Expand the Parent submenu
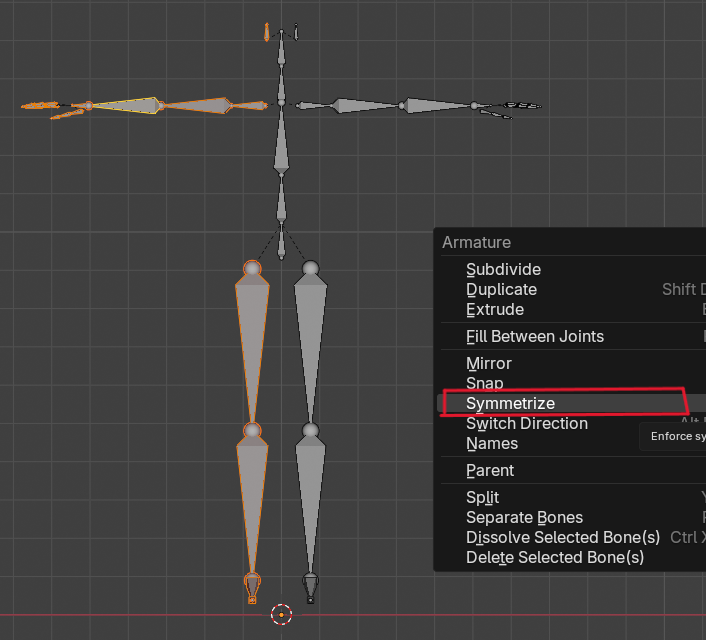706x640 pixels. point(489,470)
